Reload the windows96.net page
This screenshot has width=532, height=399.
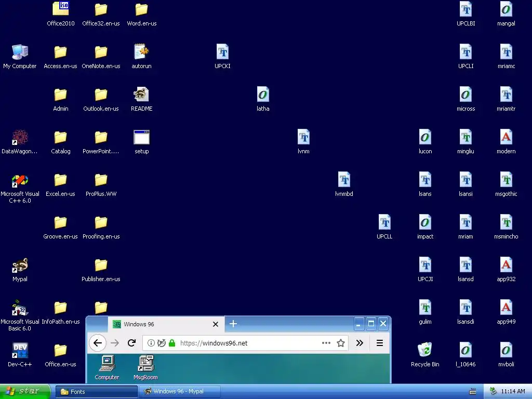(131, 343)
